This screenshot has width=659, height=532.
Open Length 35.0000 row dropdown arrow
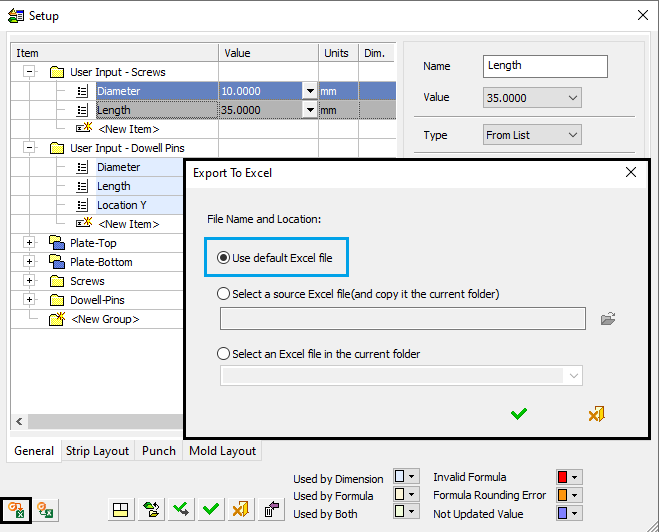pyautogui.click(x=310, y=110)
